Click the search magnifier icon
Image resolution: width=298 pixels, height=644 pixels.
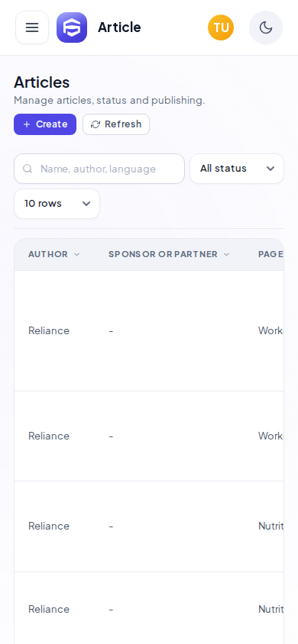click(x=28, y=169)
